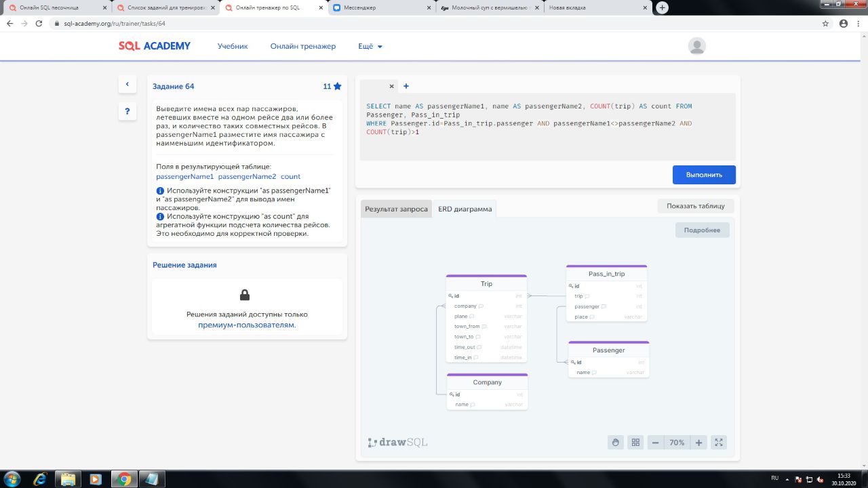Open Chrome profile icon in toolbar

(844, 23)
